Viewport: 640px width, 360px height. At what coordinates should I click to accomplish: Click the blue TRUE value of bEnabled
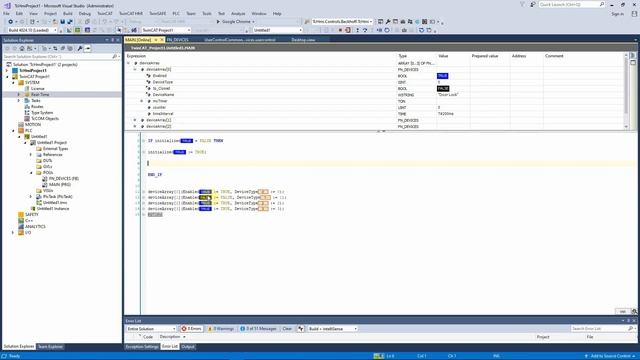[442, 76]
